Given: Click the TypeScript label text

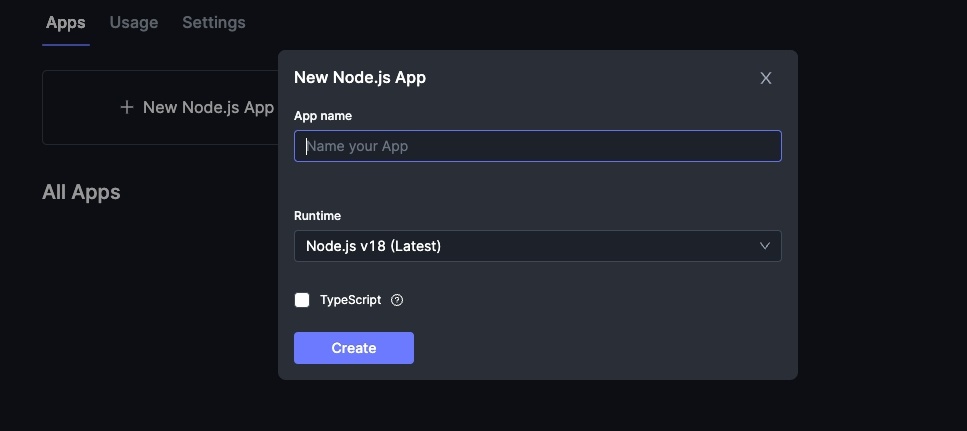Looking at the screenshot, I should [350, 300].
